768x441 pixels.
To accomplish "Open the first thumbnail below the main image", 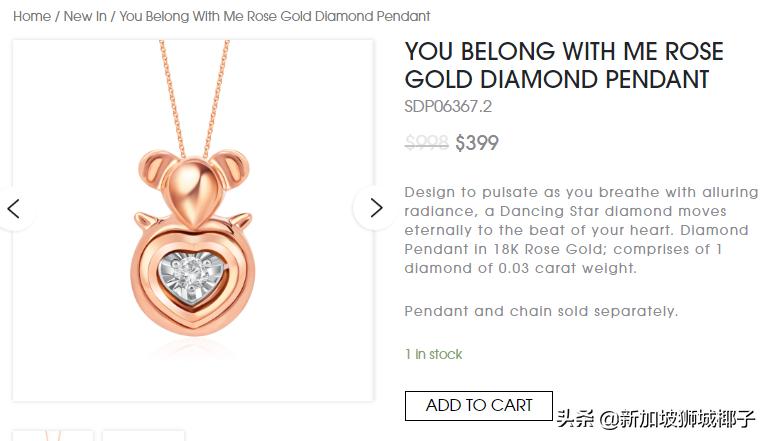I will tap(53, 436).
